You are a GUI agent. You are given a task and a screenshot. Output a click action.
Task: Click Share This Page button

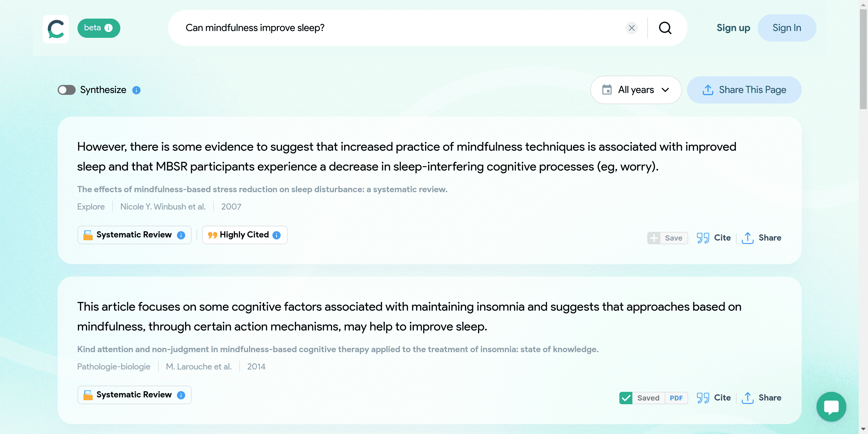click(x=744, y=90)
